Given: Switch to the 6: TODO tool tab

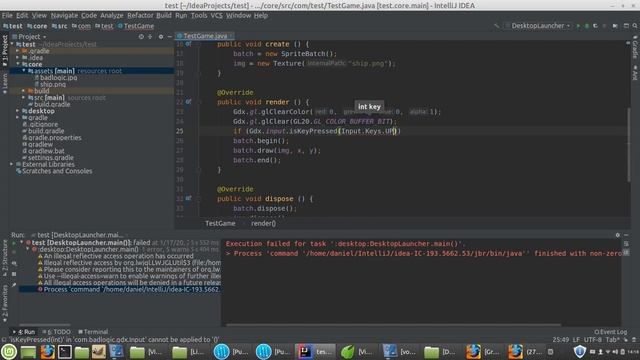Looking at the screenshot, I should tap(57, 332).
